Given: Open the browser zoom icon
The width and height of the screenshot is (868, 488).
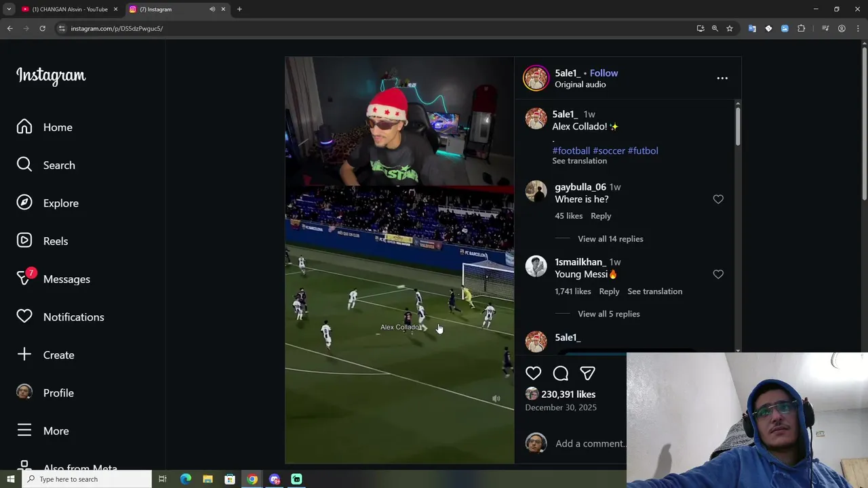Looking at the screenshot, I should click(715, 28).
